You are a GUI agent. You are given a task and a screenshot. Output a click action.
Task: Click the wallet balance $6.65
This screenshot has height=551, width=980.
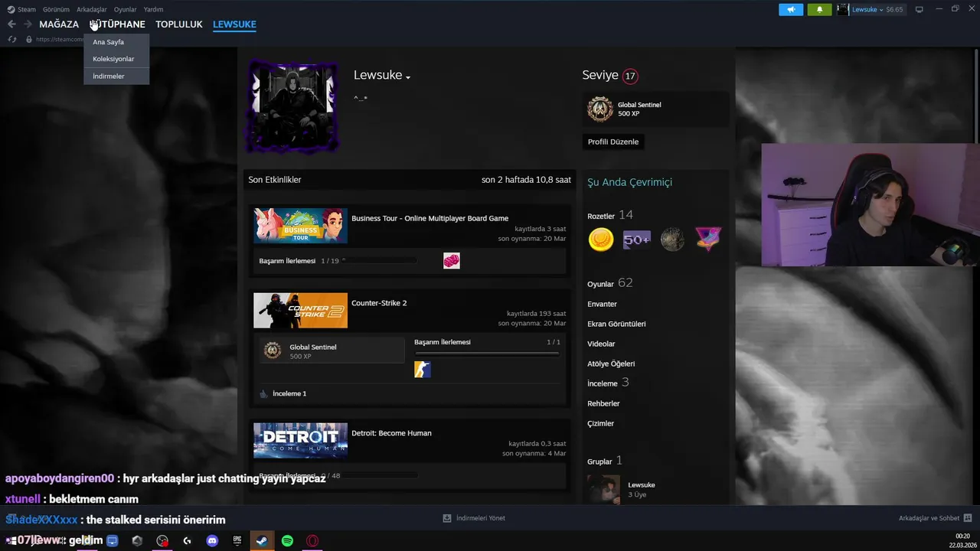(x=894, y=9)
